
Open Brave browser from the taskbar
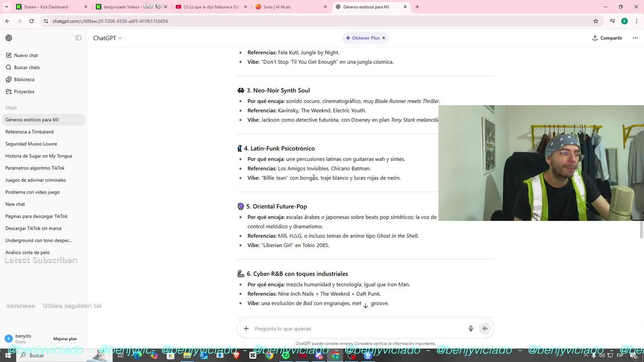pyautogui.click(x=236, y=355)
